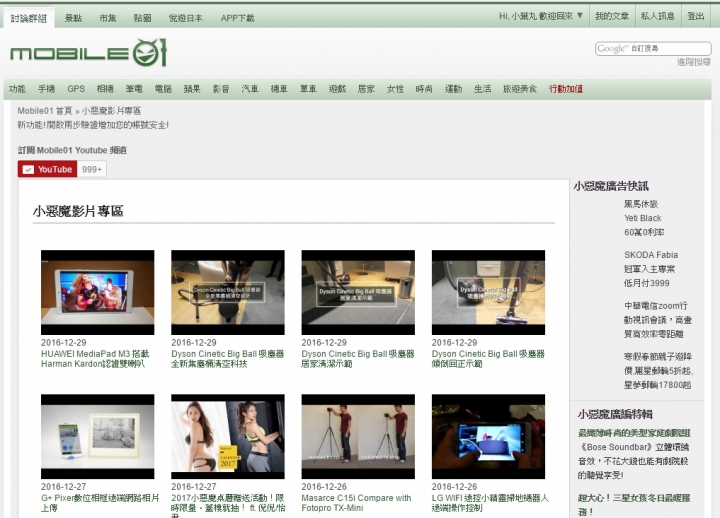720x518 pixels.
Task: Click the Mobile01 首頁 breadcrumb link
Action: pos(45,111)
